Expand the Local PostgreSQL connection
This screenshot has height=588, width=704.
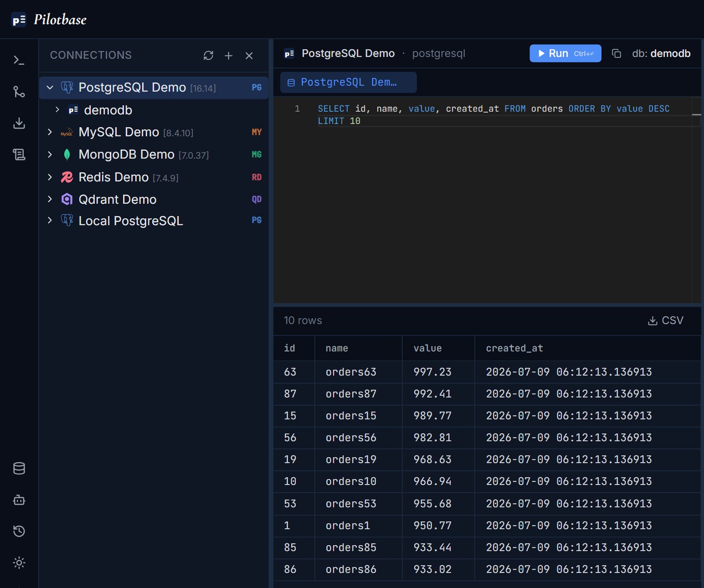coord(50,220)
